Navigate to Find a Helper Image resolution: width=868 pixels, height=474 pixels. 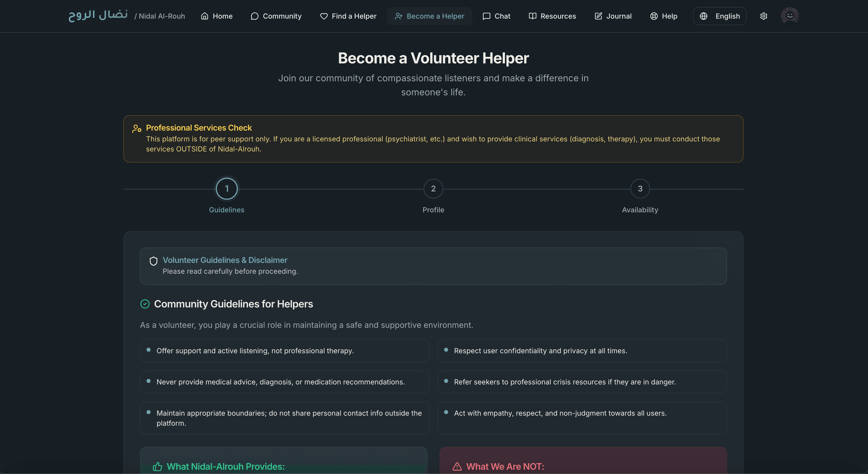point(348,16)
